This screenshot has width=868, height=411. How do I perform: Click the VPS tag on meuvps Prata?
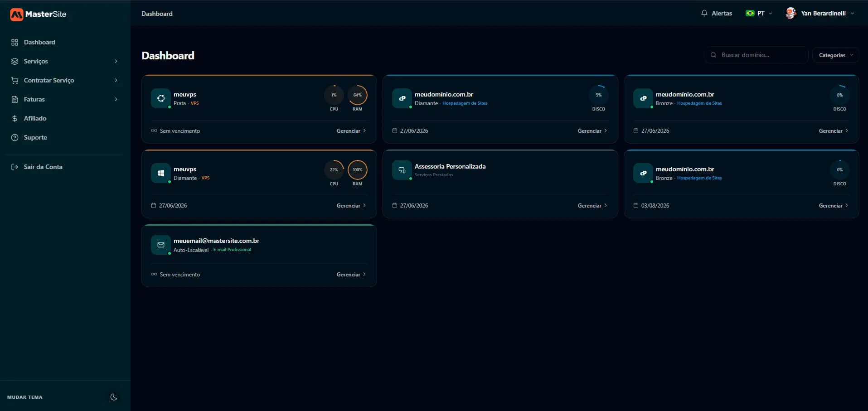(195, 103)
